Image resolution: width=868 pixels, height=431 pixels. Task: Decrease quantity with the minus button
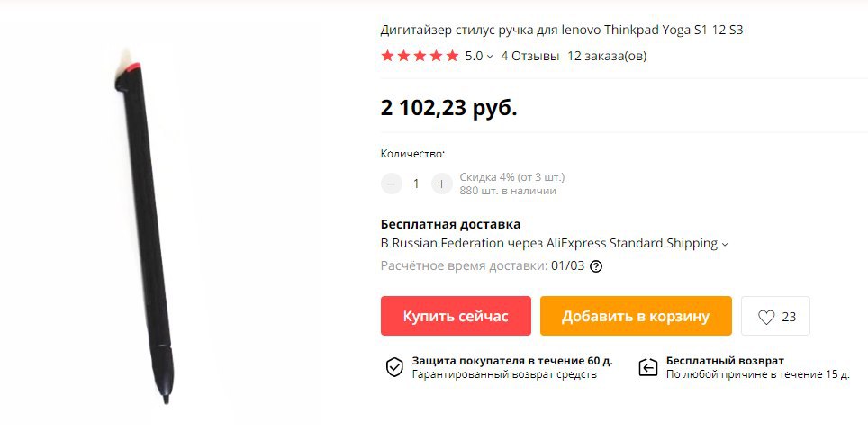pyautogui.click(x=392, y=184)
